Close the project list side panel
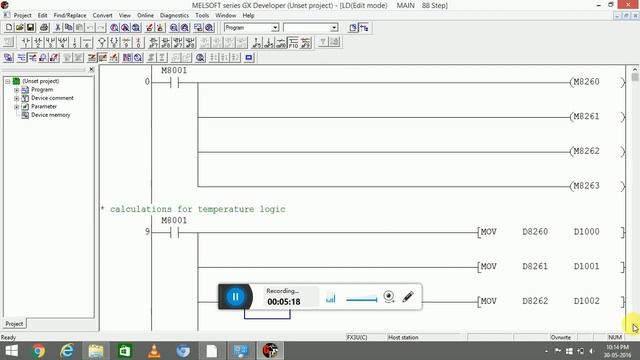This screenshot has height=360, width=640. click(91, 70)
